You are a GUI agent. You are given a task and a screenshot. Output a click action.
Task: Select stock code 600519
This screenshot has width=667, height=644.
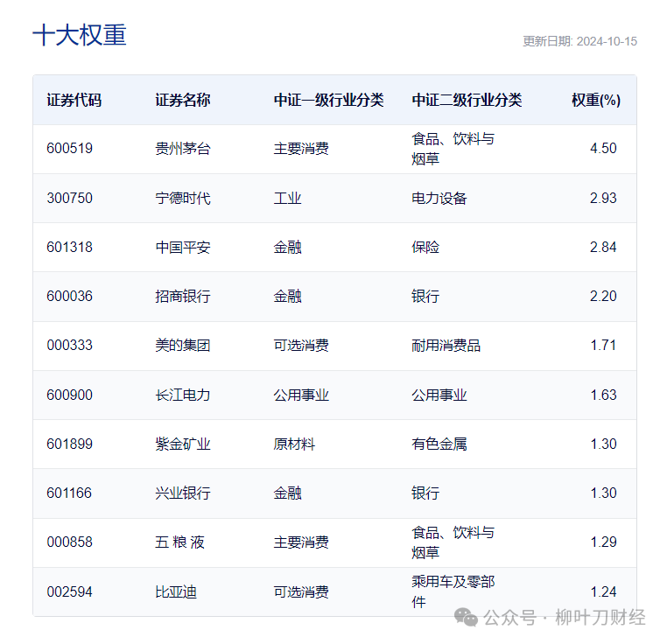[70, 148]
